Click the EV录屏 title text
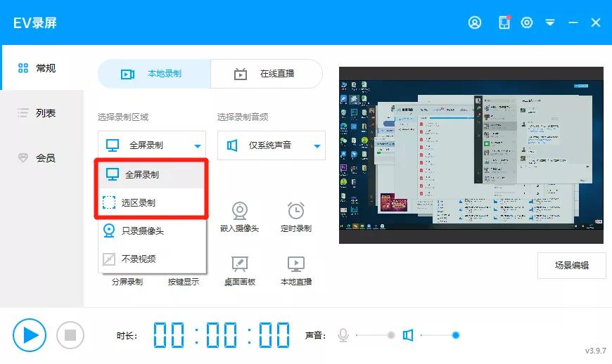This screenshot has height=364, width=612. tap(34, 23)
